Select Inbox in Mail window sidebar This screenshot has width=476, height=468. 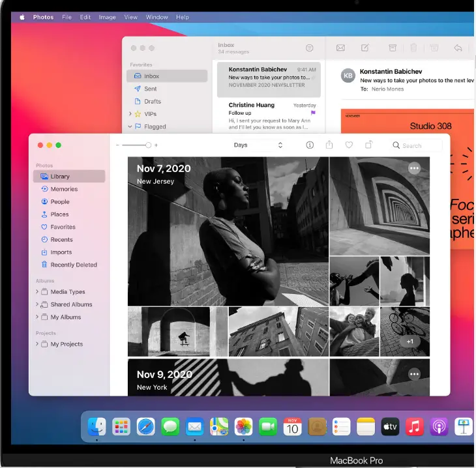167,76
